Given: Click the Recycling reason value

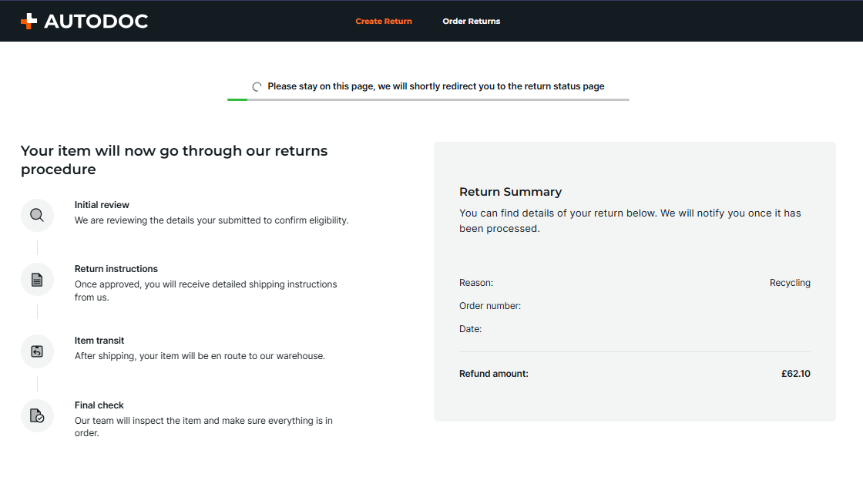Looking at the screenshot, I should (x=790, y=283).
